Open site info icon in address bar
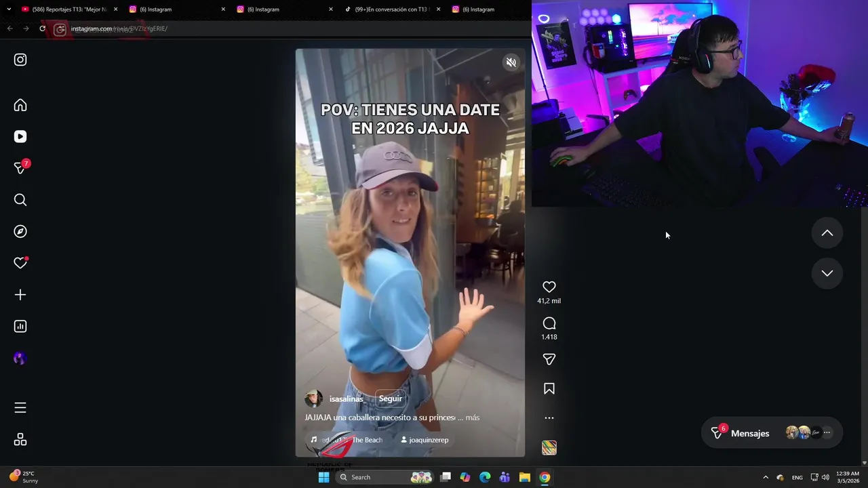This screenshot has height=488, width=868. click(60, 29)
